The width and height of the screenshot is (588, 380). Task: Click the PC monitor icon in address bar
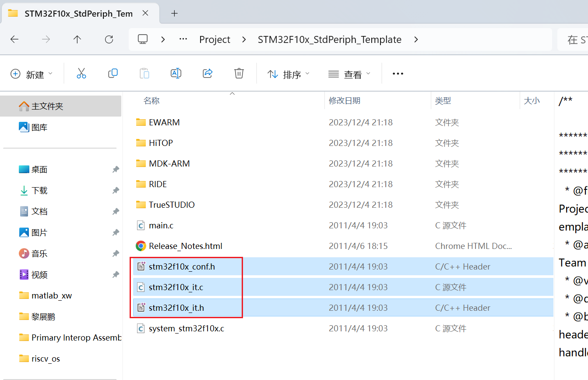click(x=143, y=39)
